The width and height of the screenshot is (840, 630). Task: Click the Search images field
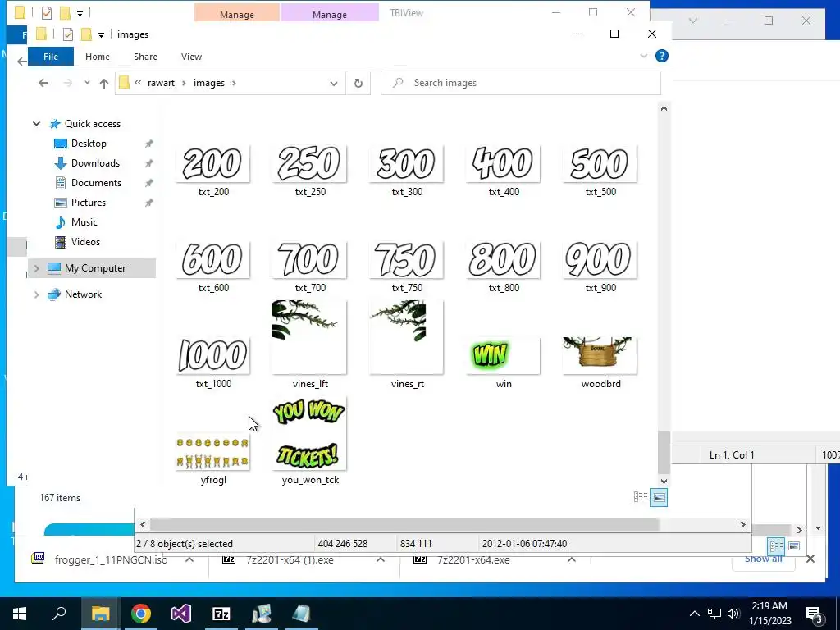521,83
